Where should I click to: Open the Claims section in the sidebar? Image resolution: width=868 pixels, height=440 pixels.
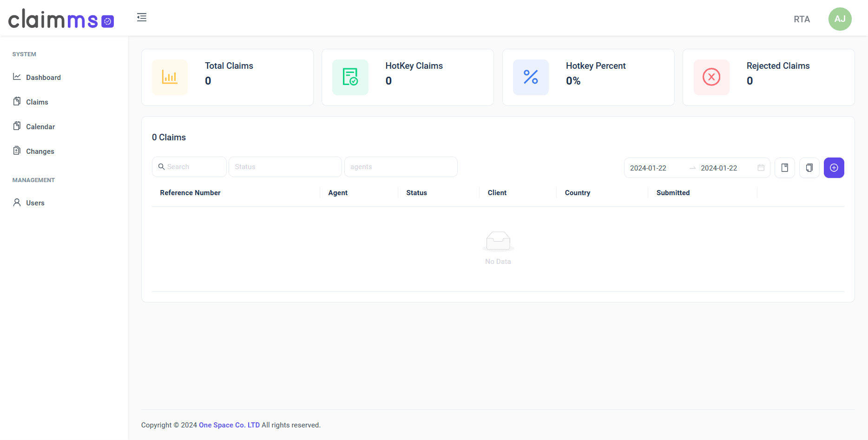(37, 102)
